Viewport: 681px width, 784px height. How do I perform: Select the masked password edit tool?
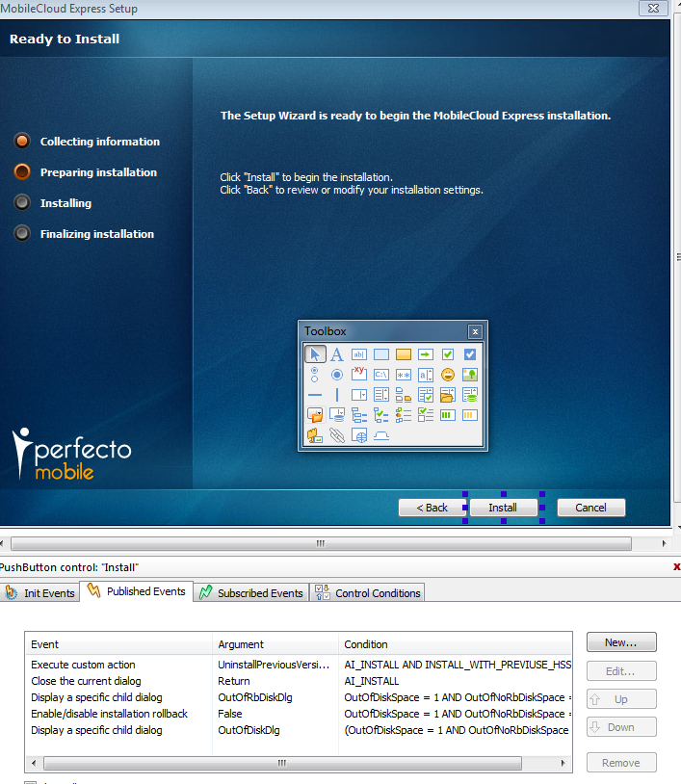404,375
